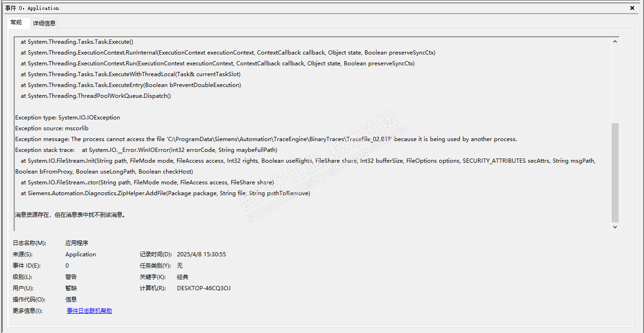Close the event 0 details pane
This screenshot has width=644, height=333.
(632, 8)
